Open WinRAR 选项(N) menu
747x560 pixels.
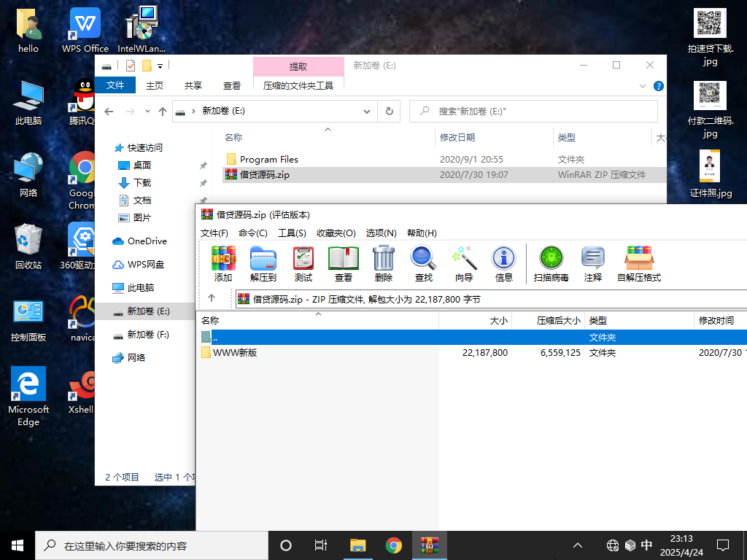[x=381, y=233]
